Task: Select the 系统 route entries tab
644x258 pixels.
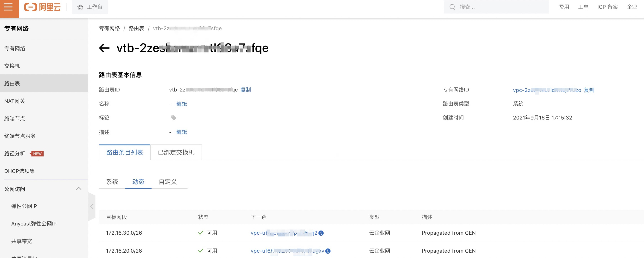Action: point(112,182)
